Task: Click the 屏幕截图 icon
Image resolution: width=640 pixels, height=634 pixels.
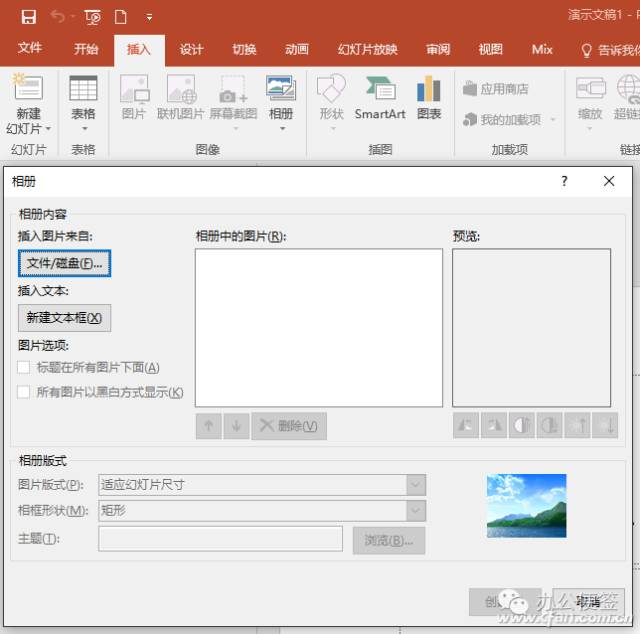Action: pos(233,89)
